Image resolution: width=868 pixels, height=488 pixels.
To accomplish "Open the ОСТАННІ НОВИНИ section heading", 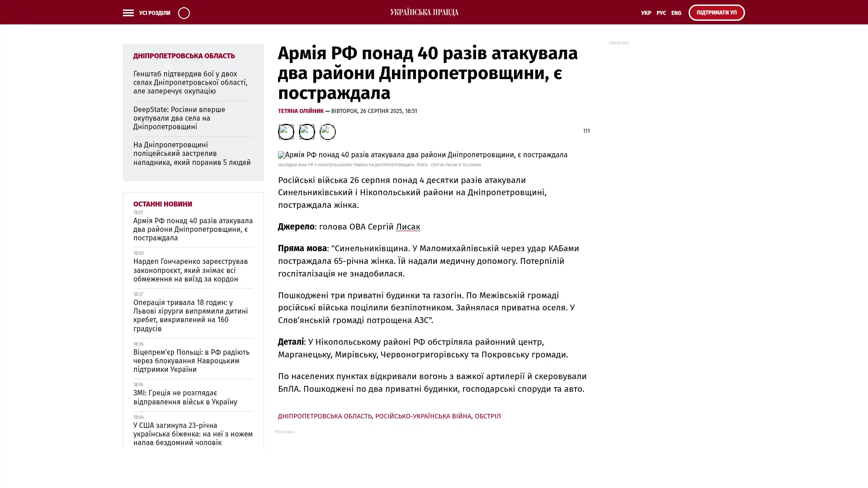I will pos(162,204).
